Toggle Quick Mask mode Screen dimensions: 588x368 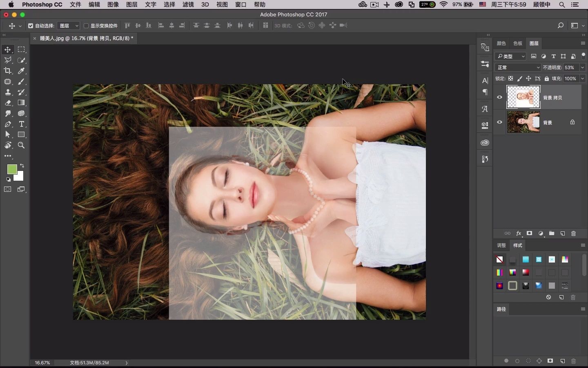click(8, 189)
